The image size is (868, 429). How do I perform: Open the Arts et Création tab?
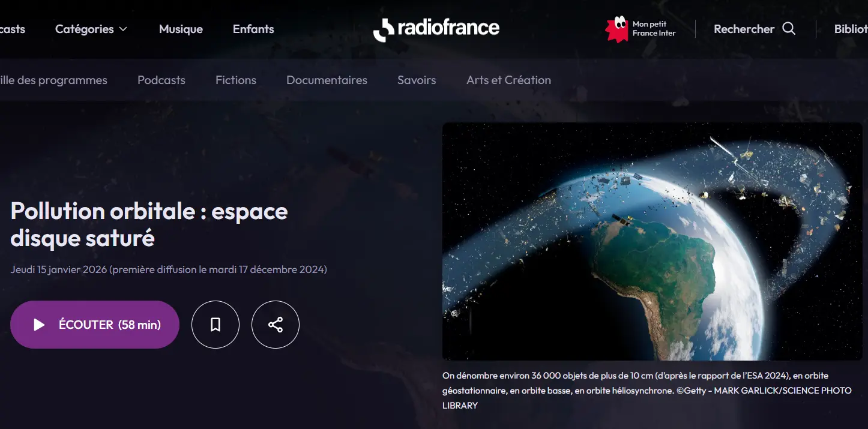(x=508, y=80)
